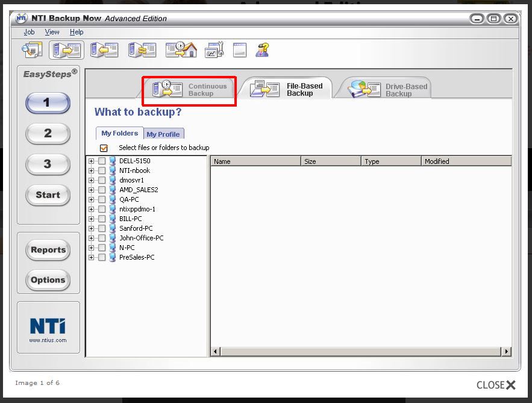Expand the DELL-5150 tree node

coord(91,161)
